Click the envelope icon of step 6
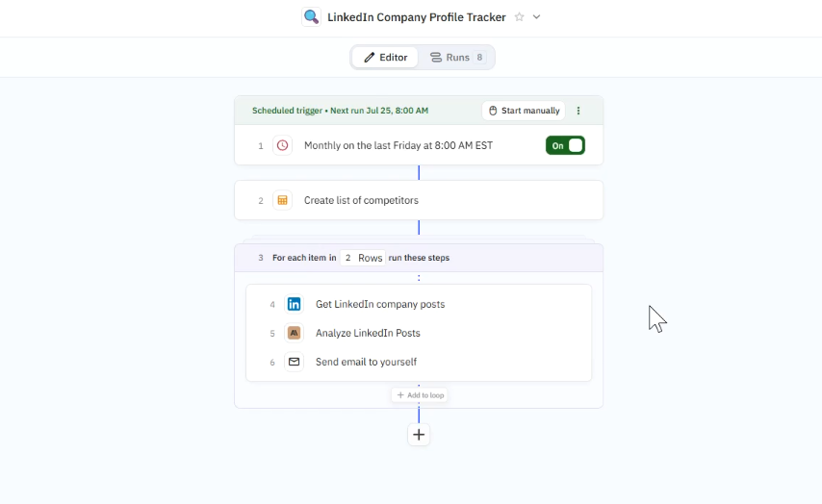This screenshot has height=504, width=822. 295,362
